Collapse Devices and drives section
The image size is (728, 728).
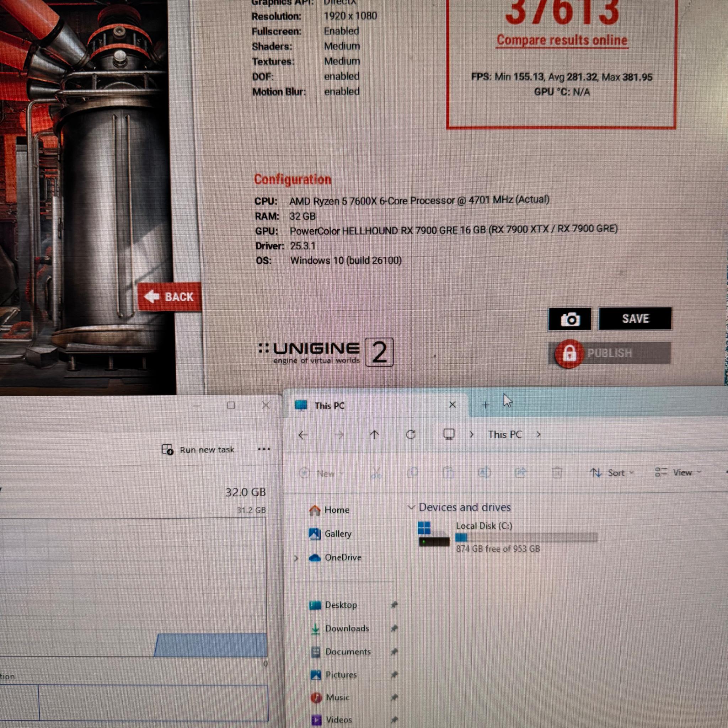click(x=412, y=507)
